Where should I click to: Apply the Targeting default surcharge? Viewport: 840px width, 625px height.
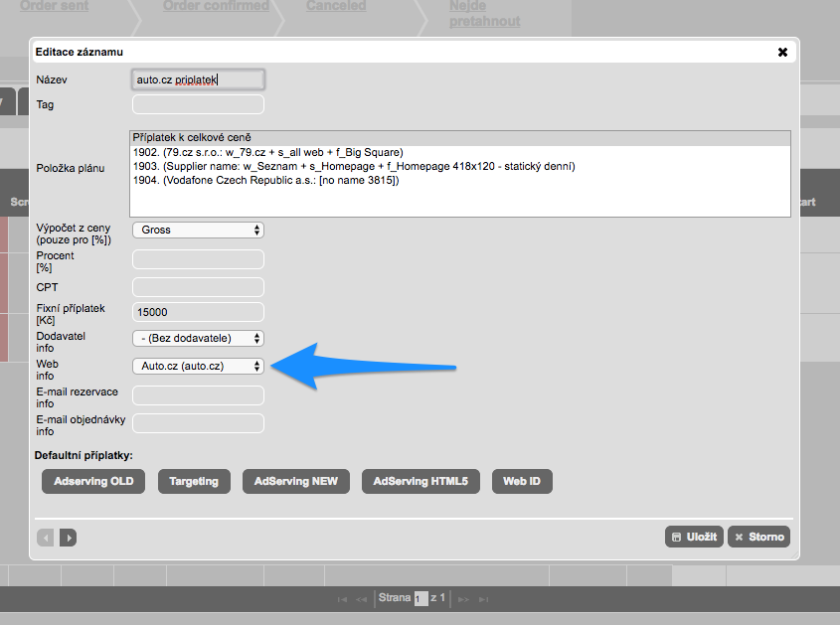pos(194,482)
